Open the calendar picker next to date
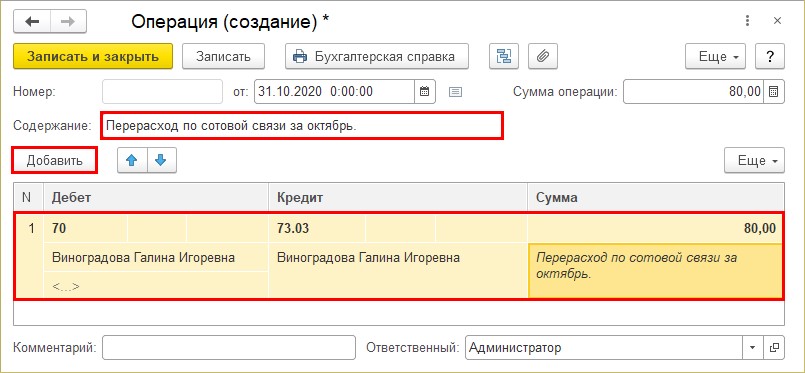The width and height of the screenshot is (805, 373). (425, 92)
